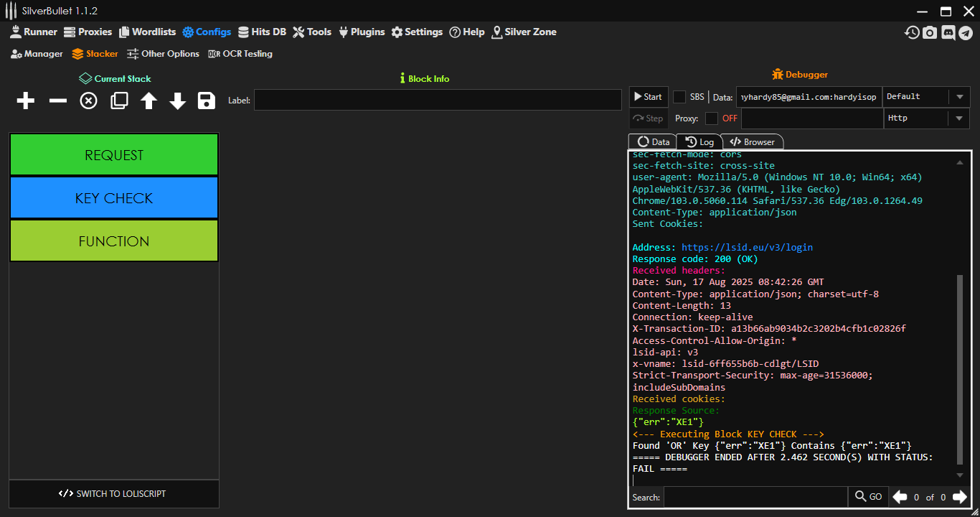Open the Discord link icon
980x517 pixels.
(948, 32)
